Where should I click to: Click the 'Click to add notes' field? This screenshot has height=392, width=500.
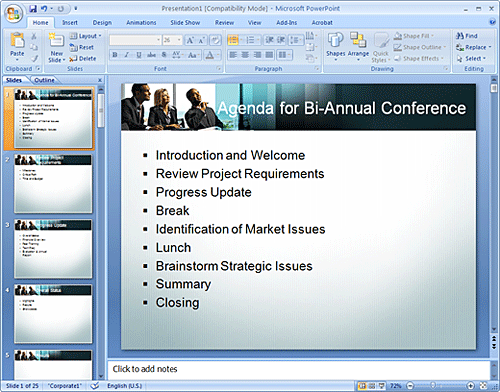tap(299, 369)
